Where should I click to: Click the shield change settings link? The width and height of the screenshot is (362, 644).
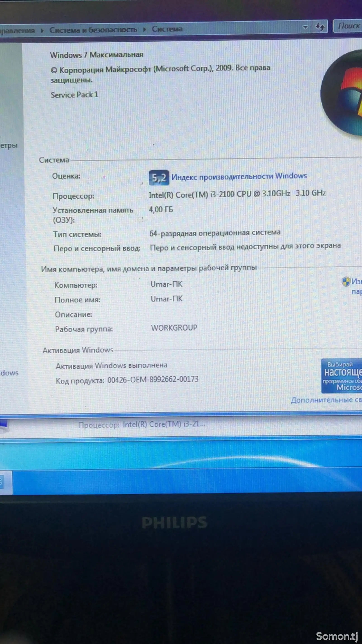[x=352, y=286]
